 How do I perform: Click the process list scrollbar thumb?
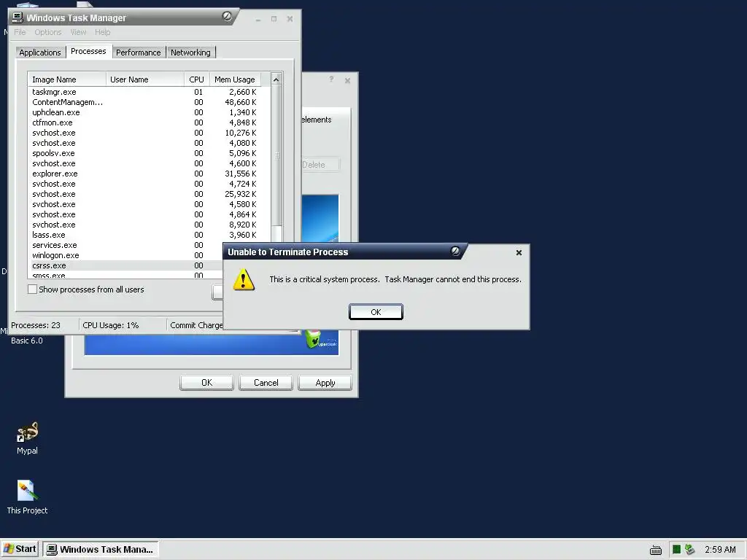tap(276, 155)
